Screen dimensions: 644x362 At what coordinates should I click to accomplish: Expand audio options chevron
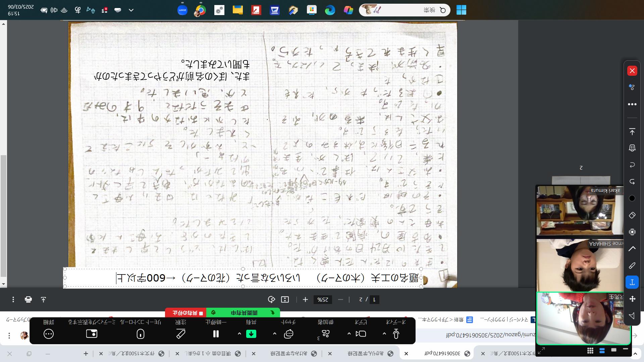(x=384, y=334)
